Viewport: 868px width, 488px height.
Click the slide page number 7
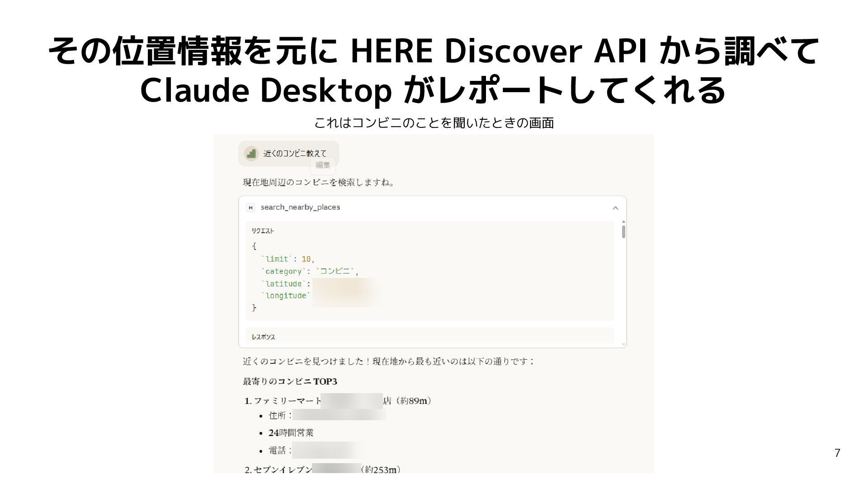(837, 453)
